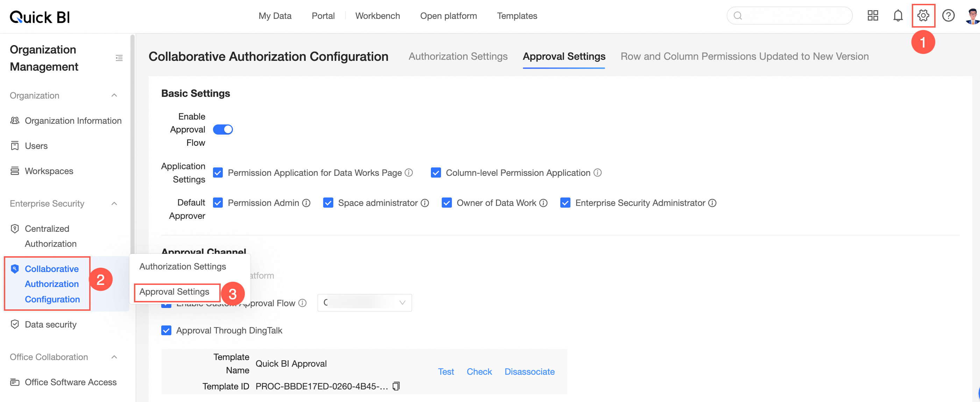Click the Test link for template
The image size is (980, 402).
tap(446, 372)
